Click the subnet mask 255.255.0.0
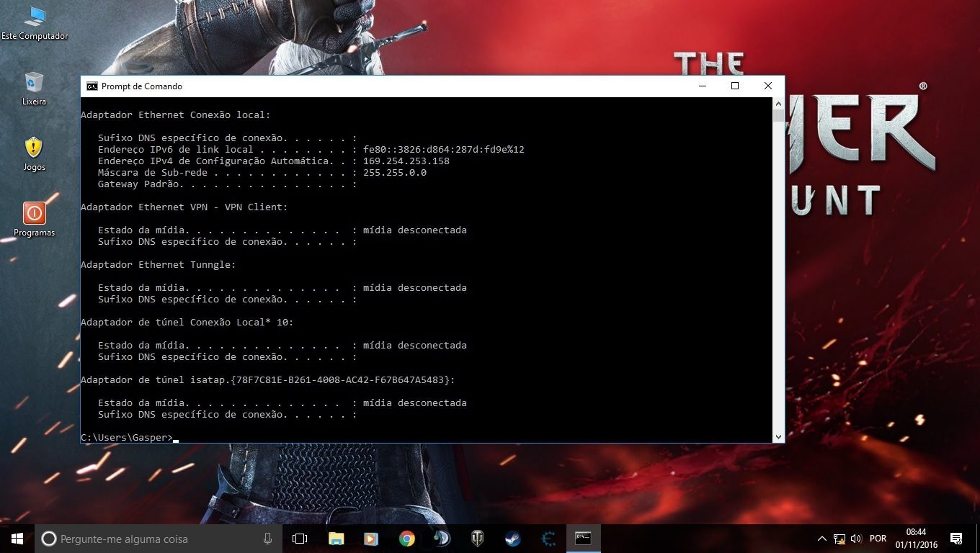 click(x=395, y=173)
